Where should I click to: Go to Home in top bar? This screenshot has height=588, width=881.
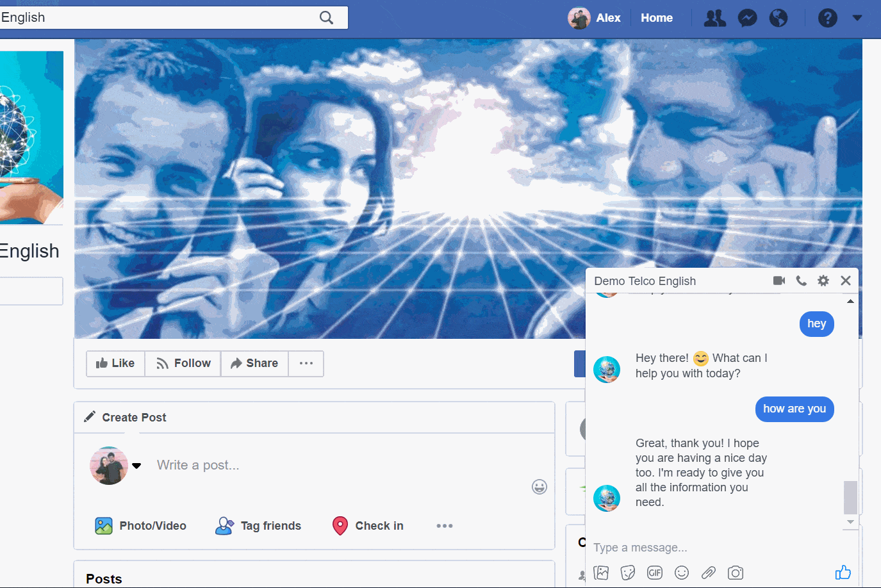(657, 18)
